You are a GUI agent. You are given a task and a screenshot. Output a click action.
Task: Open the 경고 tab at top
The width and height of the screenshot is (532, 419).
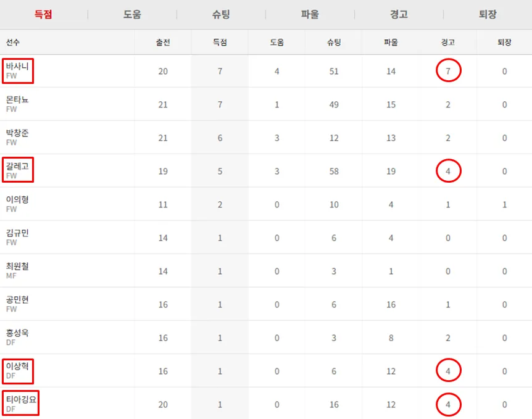click(x=399, y=15)
